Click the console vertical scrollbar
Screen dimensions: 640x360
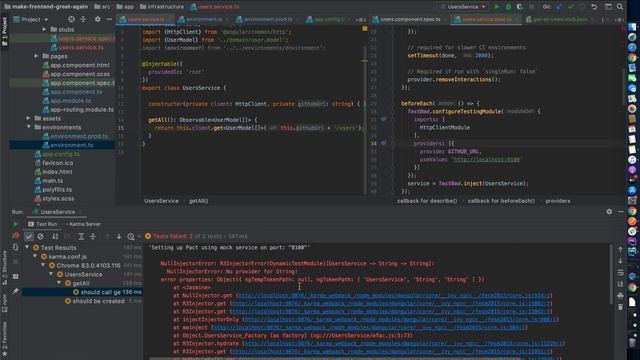[611, 274]
